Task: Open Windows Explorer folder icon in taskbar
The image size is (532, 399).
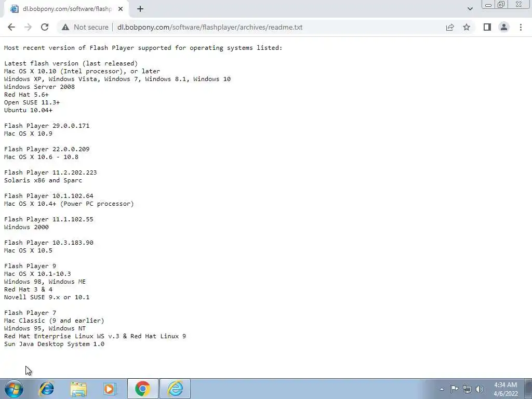Action: pos(78,389)
